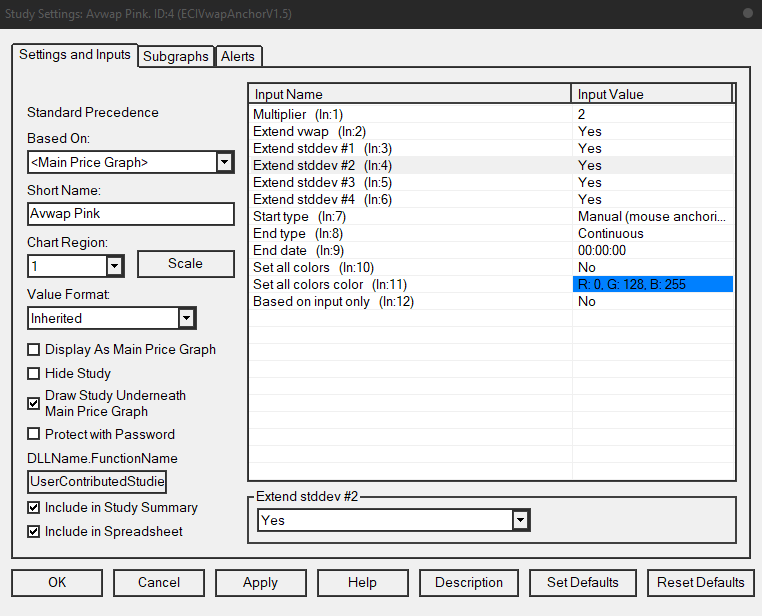Screen dimensions: 762x616
Task: Uncheck Include in Study Summary
Action: click(x=34, y=508)
